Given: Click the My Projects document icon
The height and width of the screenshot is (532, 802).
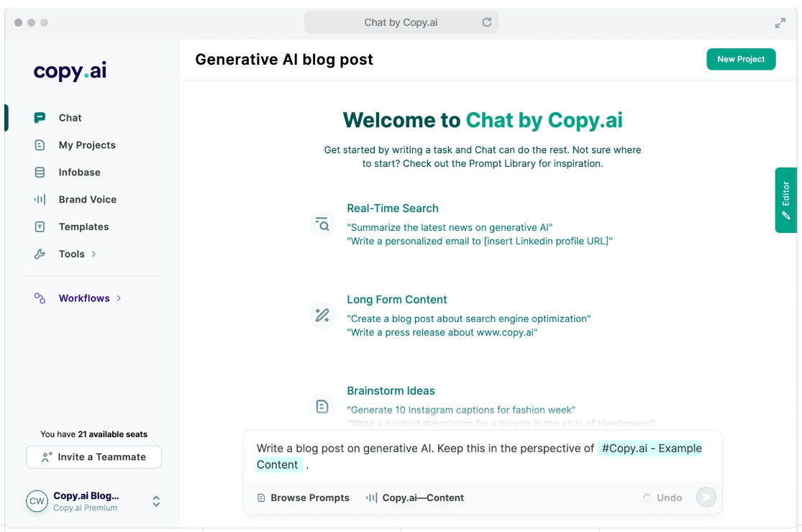Looking at the screenshot, I should tap(40, 145).
